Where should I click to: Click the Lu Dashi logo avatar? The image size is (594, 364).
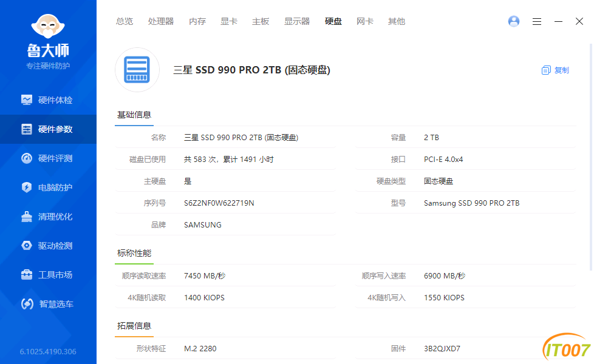coord(48,26)
